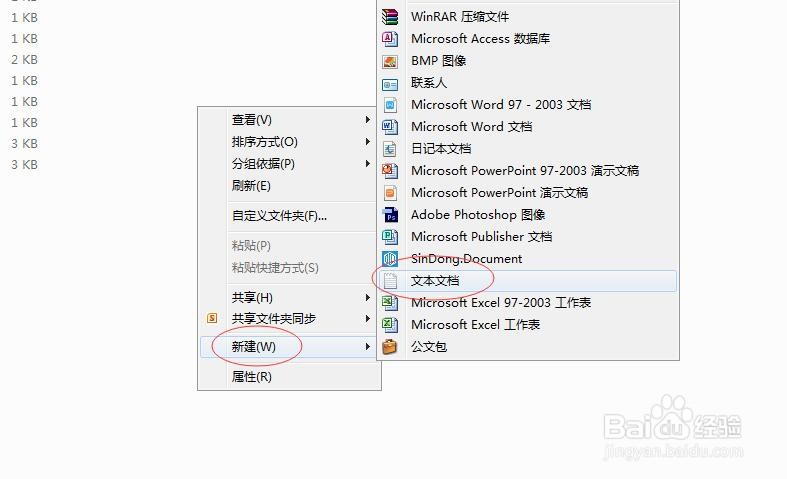Create Microsoft Excel 97-2003 工作表
The width and height of the screenshot is (787, 479).
click(528, 303)
